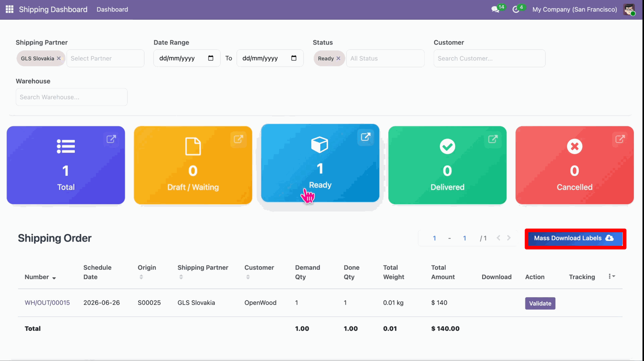Validate order WH/OUT/00015

click(x=540, y=303)
